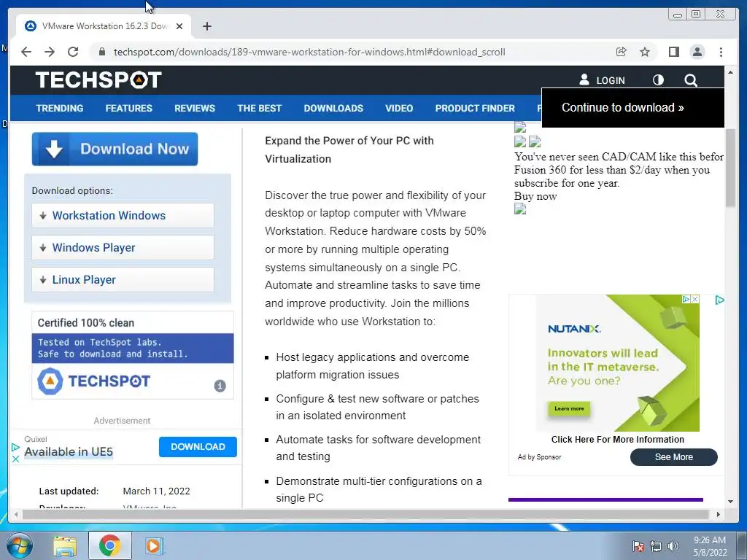Image resolution: width=747 pixels, height=560 pixels.
Task: Click the AdChoices icon beside Nutanix ad
Action: [x=720, y=300]
